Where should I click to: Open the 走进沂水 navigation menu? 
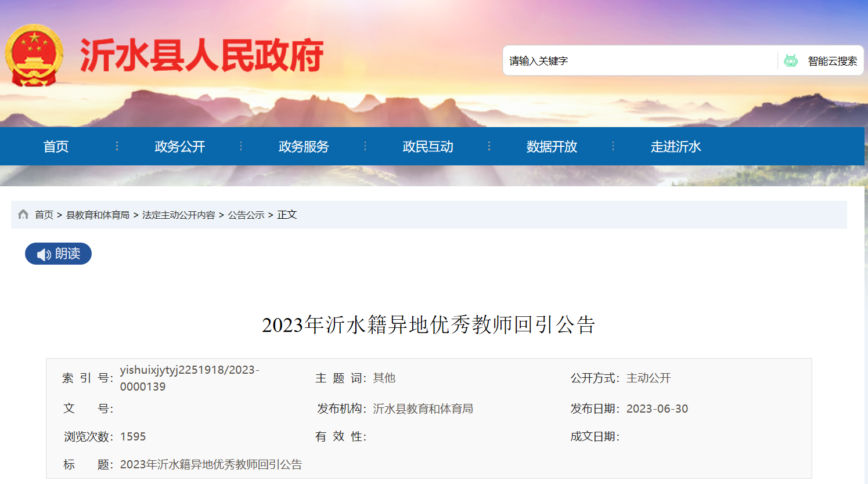(x=676, y=147)
